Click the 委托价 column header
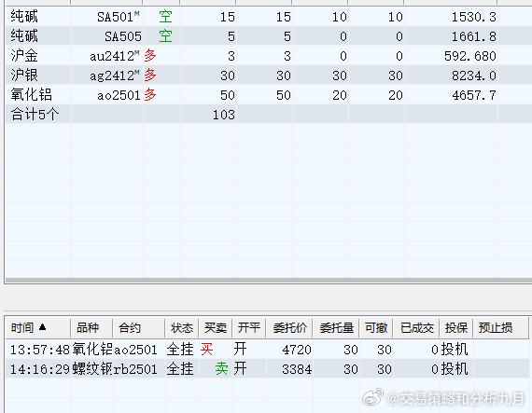The image size is (532, 413). pyautogui.click(x=290, y=327)
